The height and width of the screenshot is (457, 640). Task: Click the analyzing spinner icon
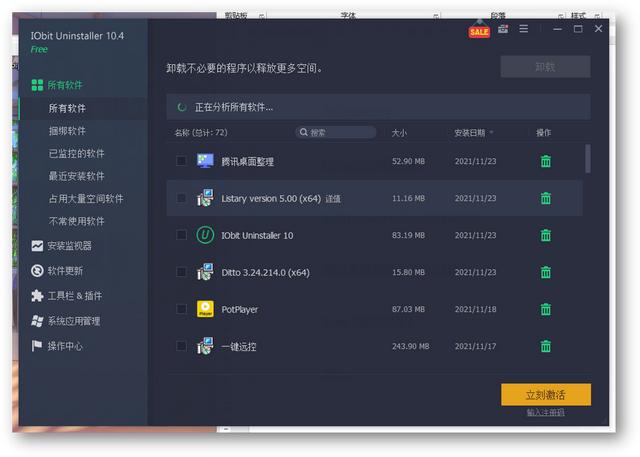(182, 107)
